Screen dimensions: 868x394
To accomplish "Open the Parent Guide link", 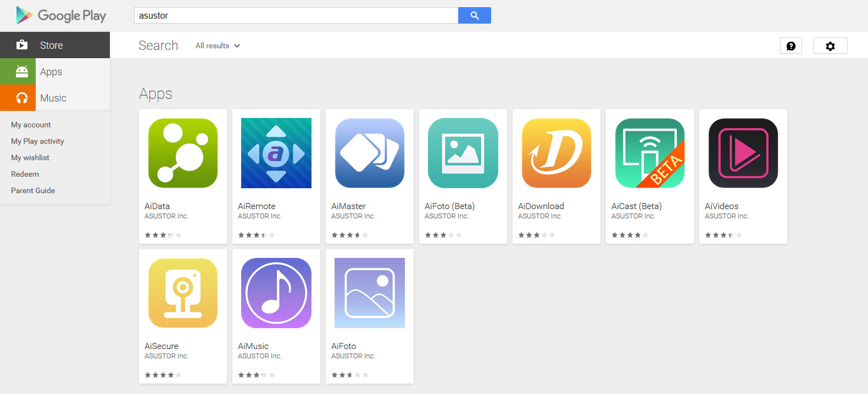I will click(33, 190).
